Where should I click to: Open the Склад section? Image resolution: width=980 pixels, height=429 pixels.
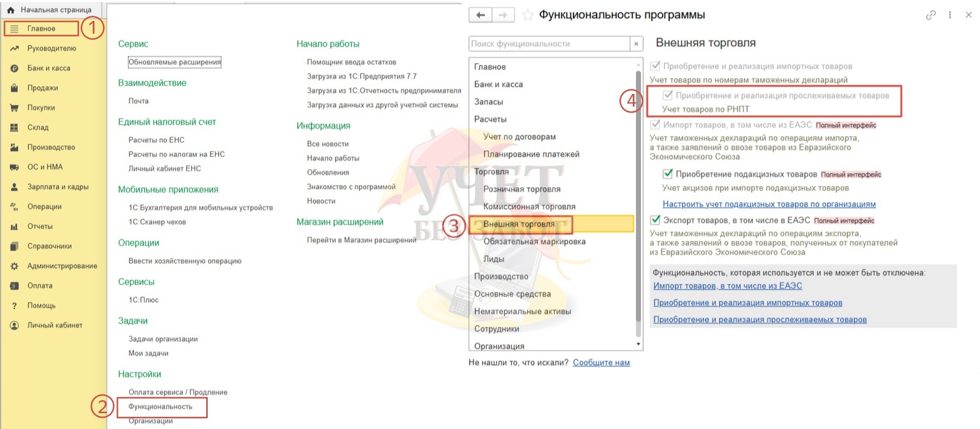coord(38,128)
